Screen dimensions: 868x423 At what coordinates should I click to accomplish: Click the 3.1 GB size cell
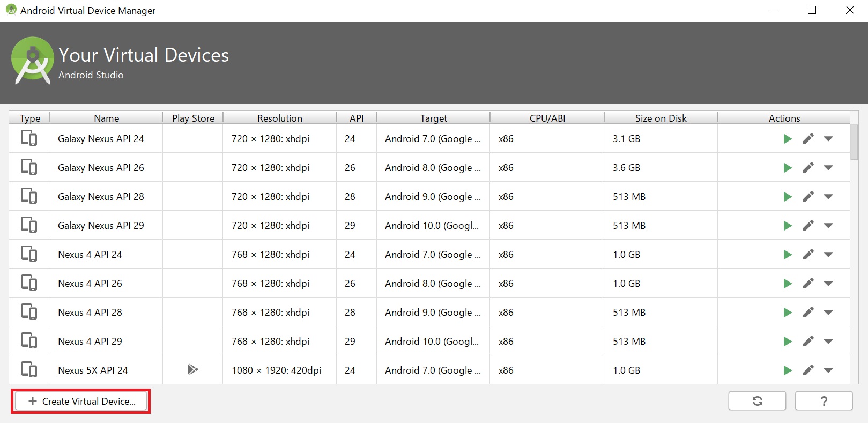[x=661, y=139]
